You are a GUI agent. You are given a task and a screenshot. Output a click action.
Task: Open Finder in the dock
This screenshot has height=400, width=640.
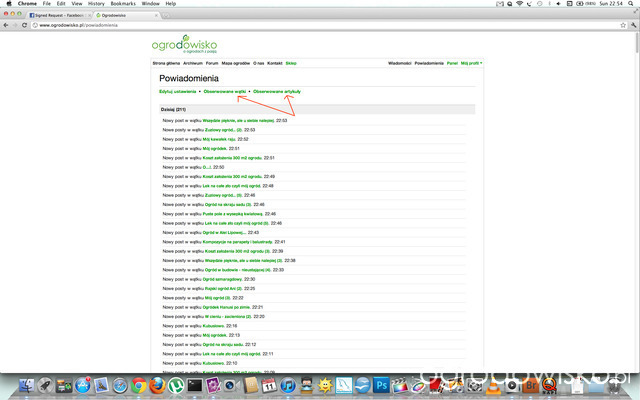coord(28,385)
